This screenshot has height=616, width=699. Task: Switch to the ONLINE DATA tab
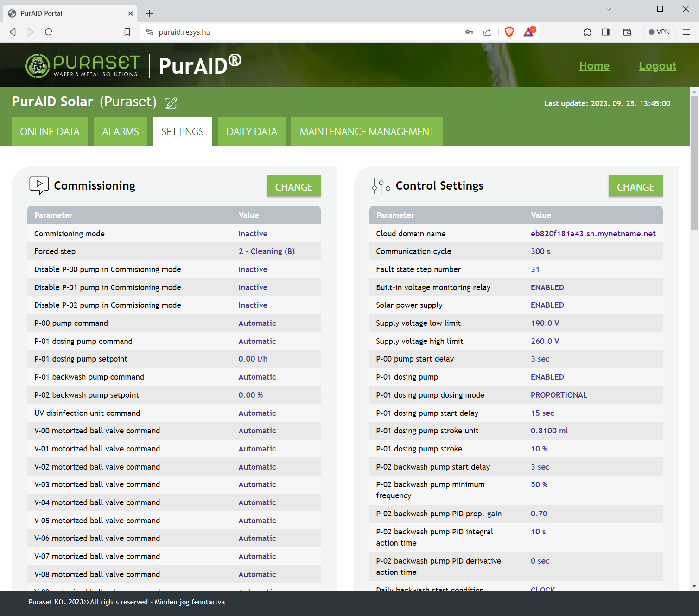point(50,132)
